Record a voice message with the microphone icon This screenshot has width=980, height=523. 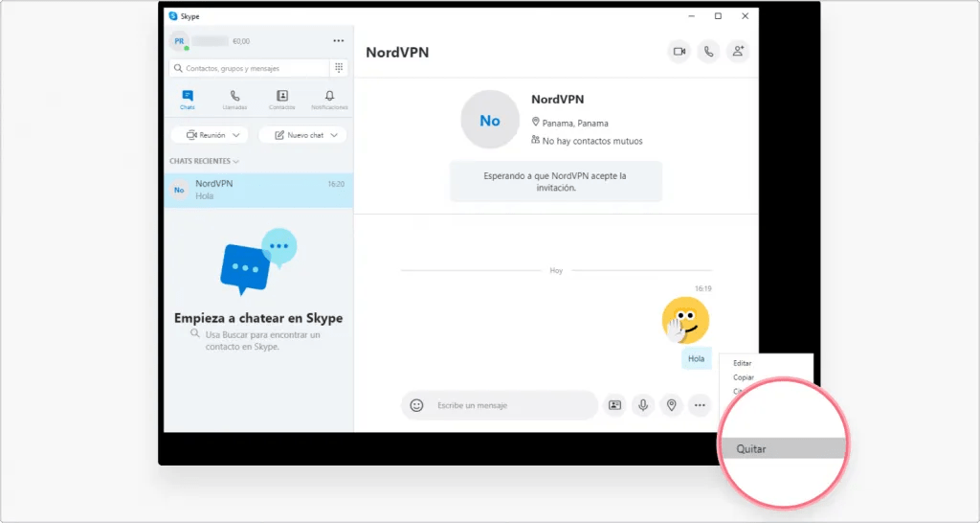(643, 405)
